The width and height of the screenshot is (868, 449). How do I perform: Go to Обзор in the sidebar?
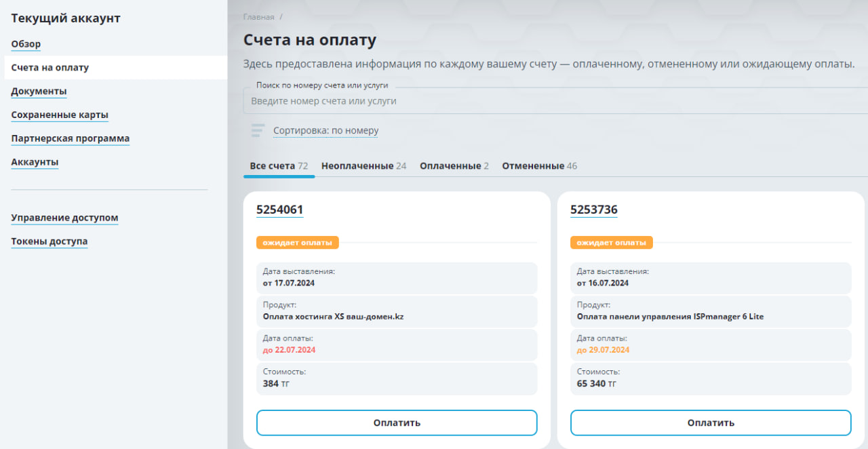26,44
